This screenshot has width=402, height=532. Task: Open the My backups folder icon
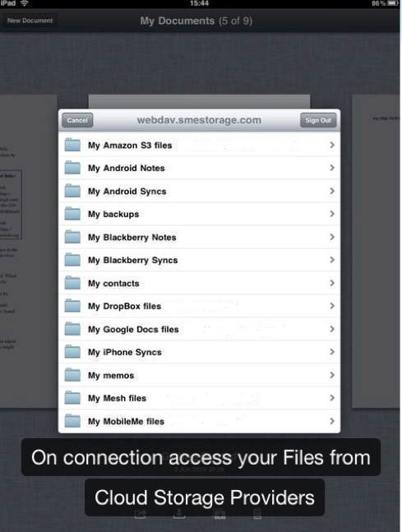tap(72, 214)
